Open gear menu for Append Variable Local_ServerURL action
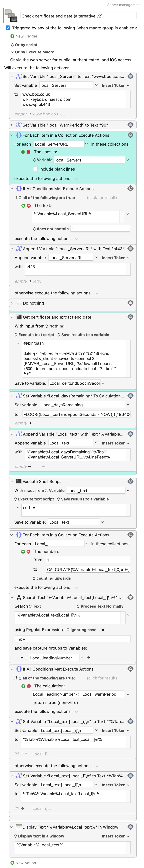Screen dimensions: 144x868 pos(130,249)
